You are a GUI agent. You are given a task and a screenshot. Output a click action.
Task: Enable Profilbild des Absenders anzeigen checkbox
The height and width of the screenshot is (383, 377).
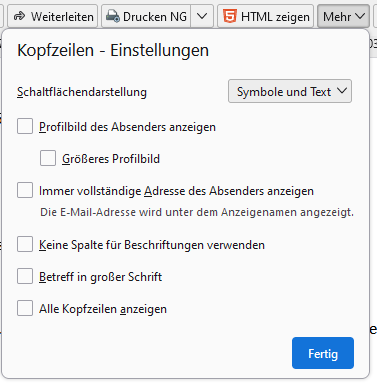[25, 126]
